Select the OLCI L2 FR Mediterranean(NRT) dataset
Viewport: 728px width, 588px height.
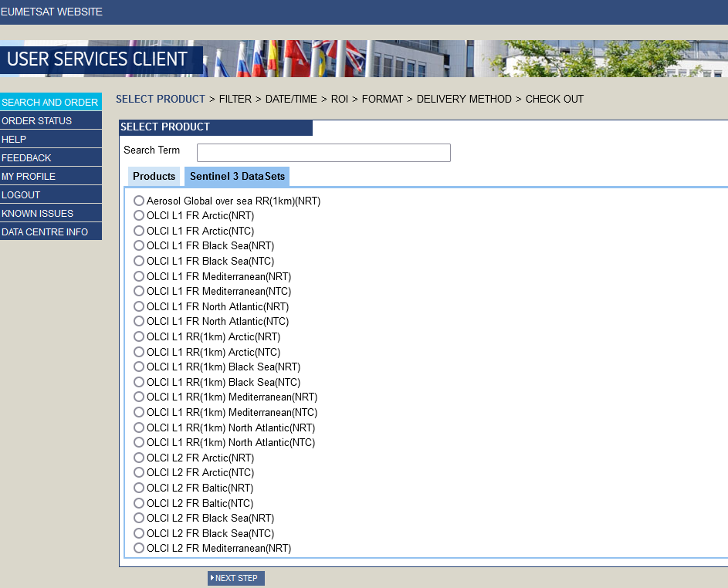[139, 548]
